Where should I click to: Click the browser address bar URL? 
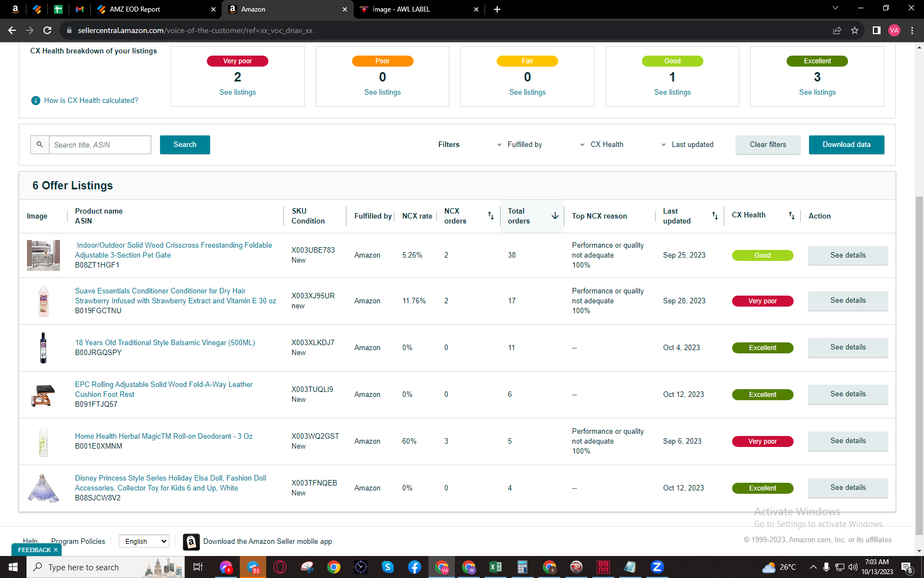pyautogui.click(x=195, y=30)
